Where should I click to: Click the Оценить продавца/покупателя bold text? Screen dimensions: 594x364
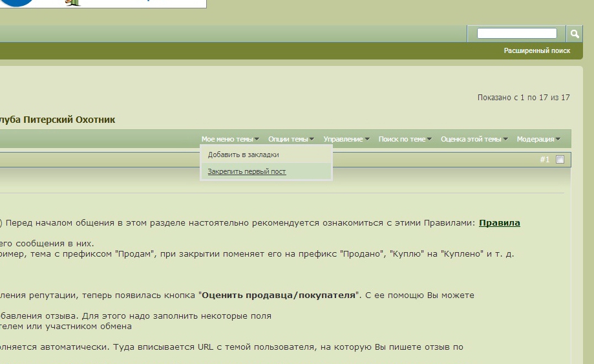click(x=279, y=295)
